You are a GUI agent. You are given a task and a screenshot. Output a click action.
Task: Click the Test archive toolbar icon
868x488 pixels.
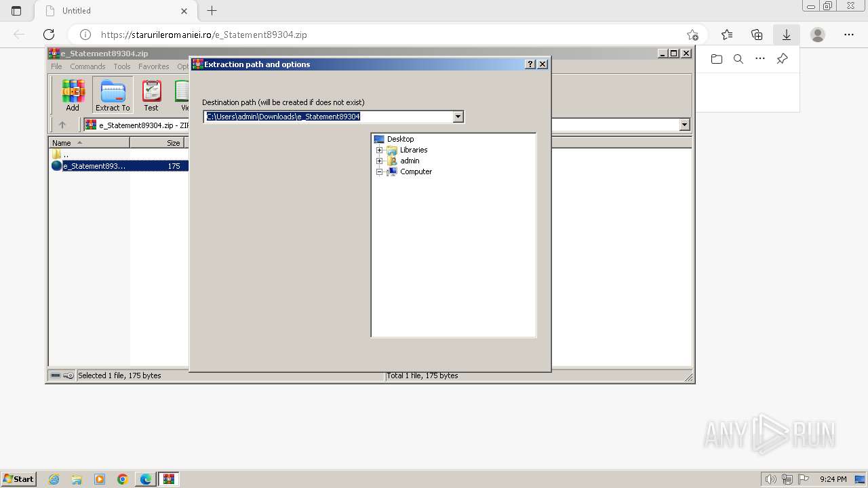[x=151, y=95]
